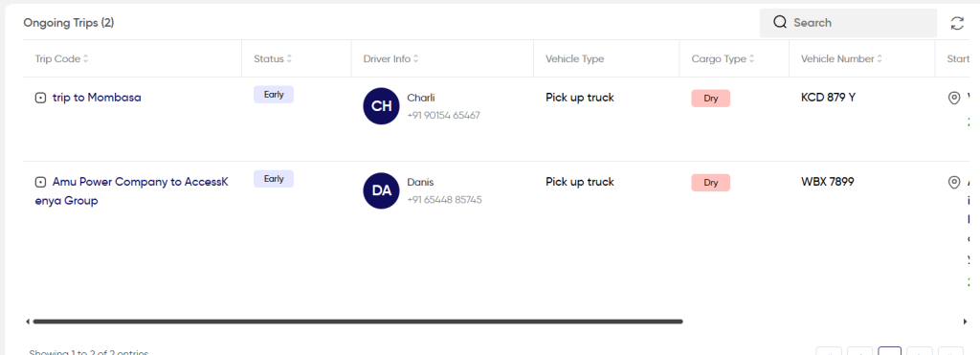The image size is (980, 355).
Task: Click location pin icon in first row
Action: tap(954, 99)
